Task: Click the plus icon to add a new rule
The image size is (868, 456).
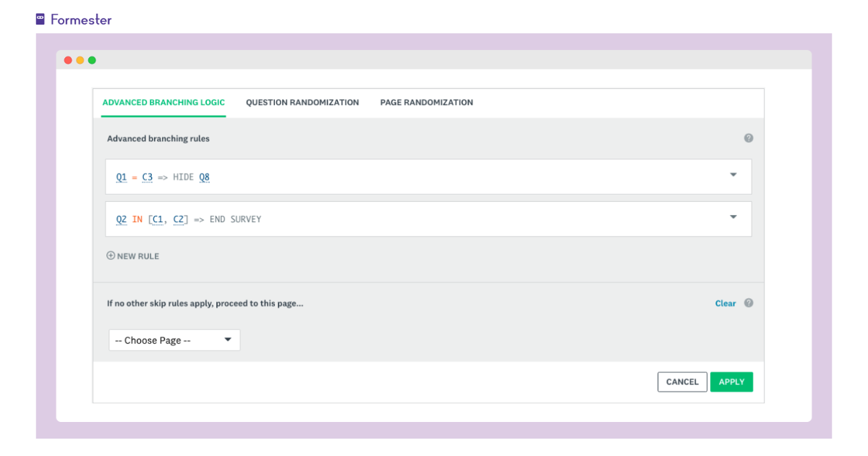Action: (x=111, y=256)
